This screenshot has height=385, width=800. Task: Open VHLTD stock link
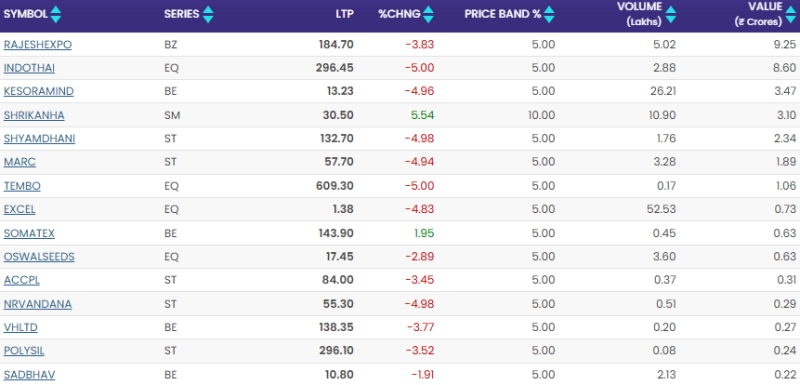(20, 327)
